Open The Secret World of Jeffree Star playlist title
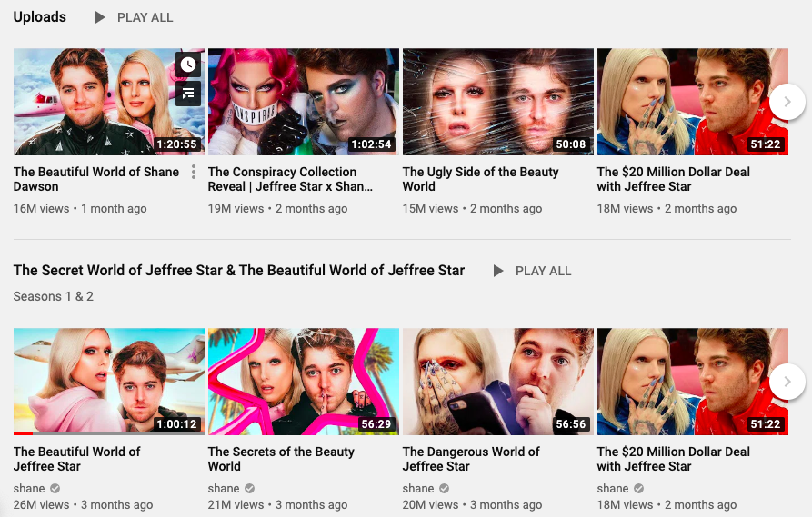The image size is (812, 517). [239, 270]
